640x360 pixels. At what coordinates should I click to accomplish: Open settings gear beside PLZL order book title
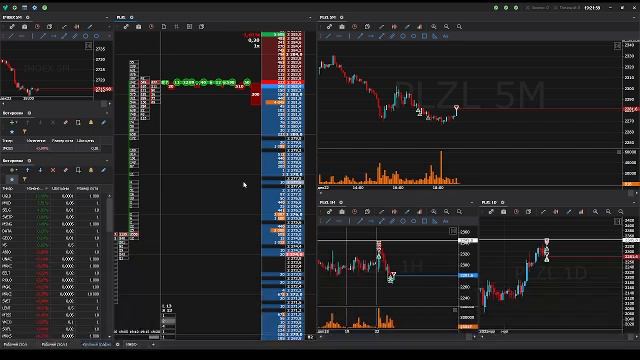click(x=131, y=18)
